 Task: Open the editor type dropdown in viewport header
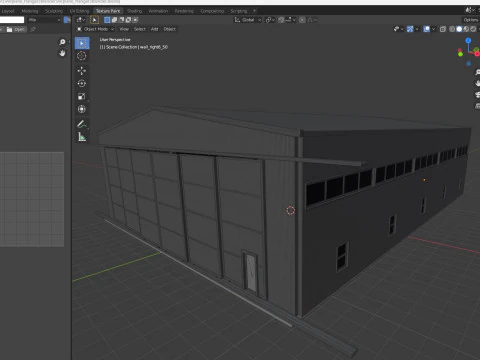pyautogui.click(x=81, y=20)
